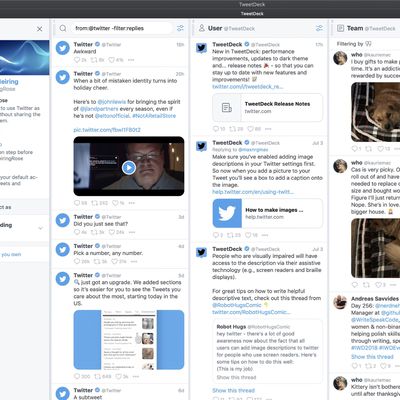Open the twitter.com/tweetdeck_re... link
This screenshot has width=400, height=400.
click(x=248, y=87)
